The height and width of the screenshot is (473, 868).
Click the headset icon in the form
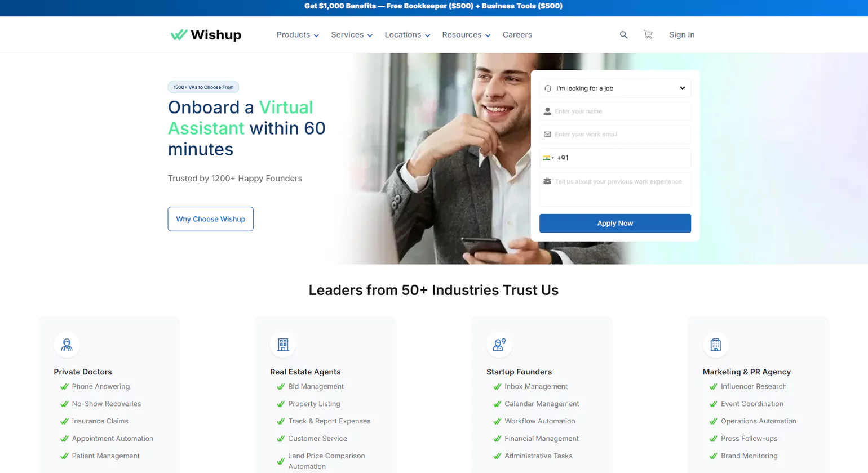point(547,88)
